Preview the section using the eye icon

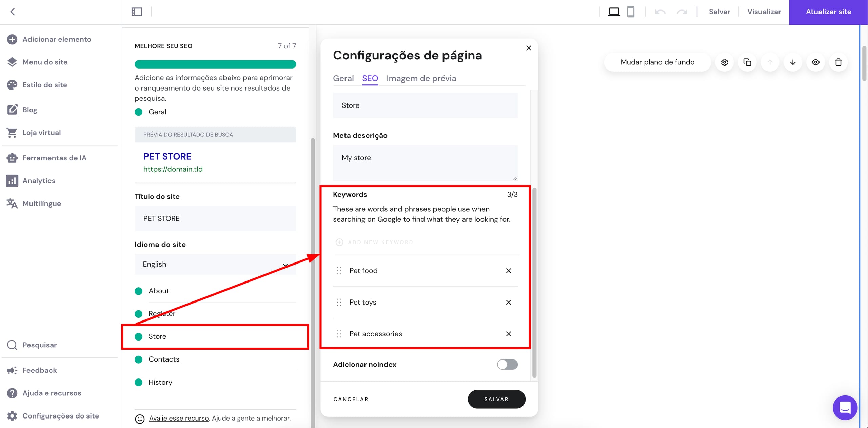815,62
